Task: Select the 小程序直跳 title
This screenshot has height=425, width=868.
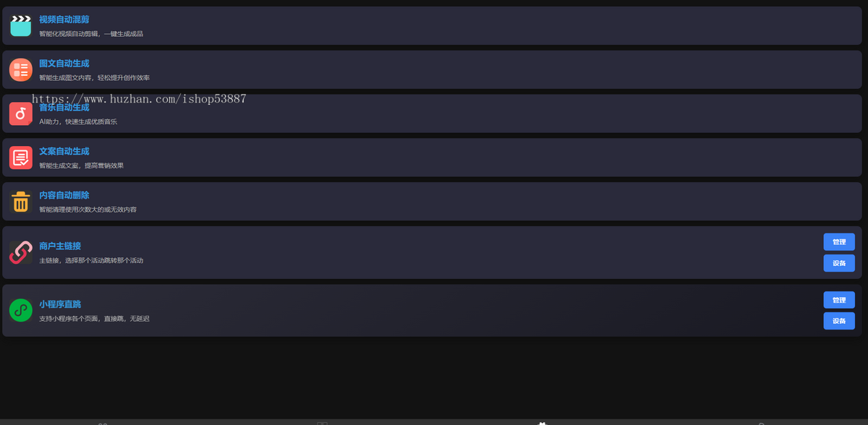Action: click(60, 304)
